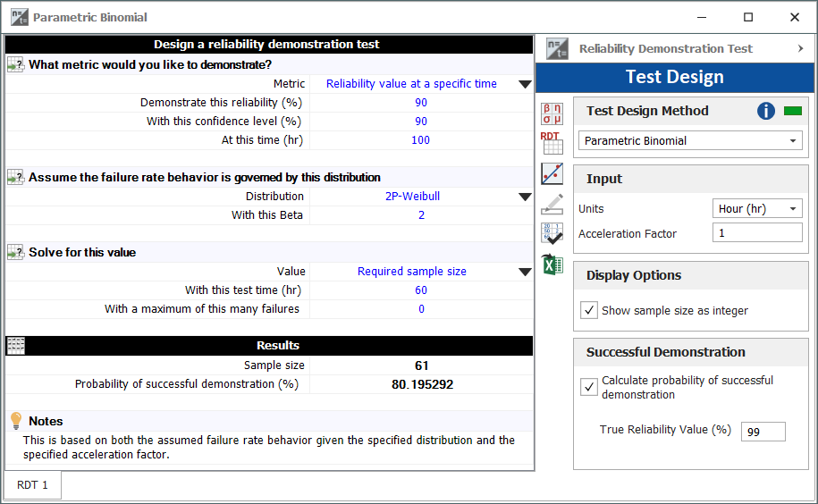Image resolution: width=818 pixels, height=504 pixels.
Task: Click the Acceleration Factor input field
Action: (757, 233)
